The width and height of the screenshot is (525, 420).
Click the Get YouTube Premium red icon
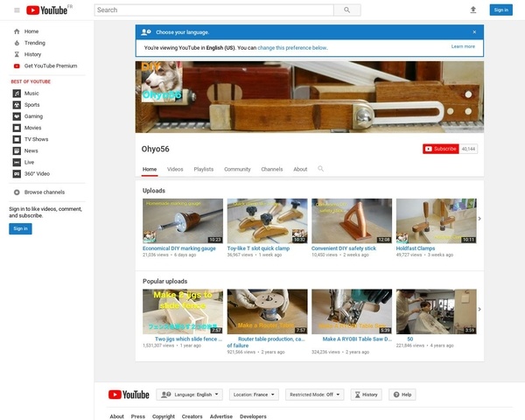coord(17,66)
